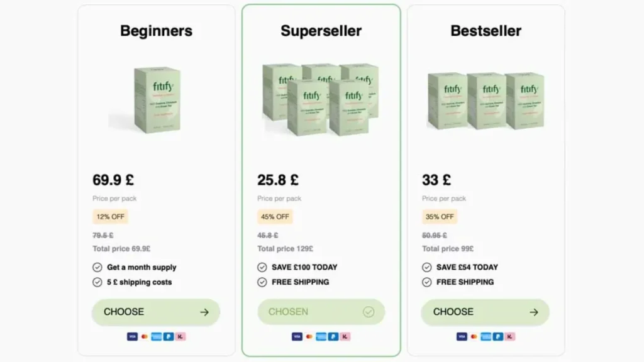Click the arrow icon on Beginners Choose button
644x362 pixels.
[204, 312]
